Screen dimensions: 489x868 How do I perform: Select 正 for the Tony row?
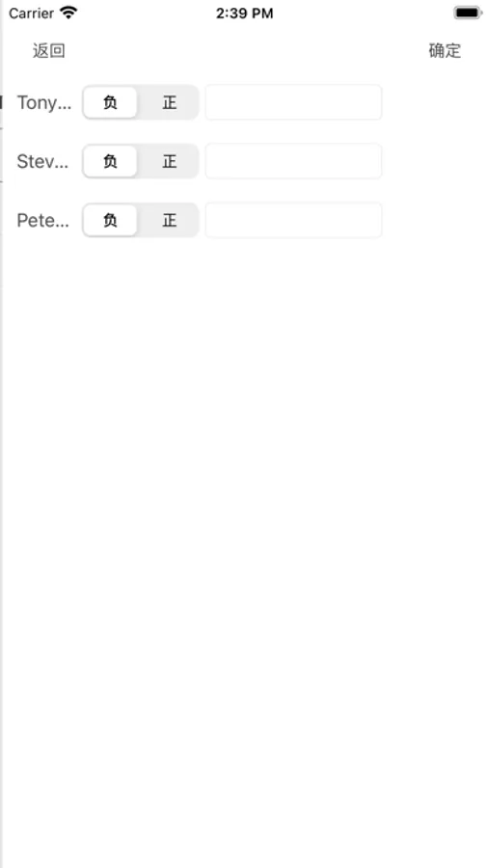coord(169,102)
